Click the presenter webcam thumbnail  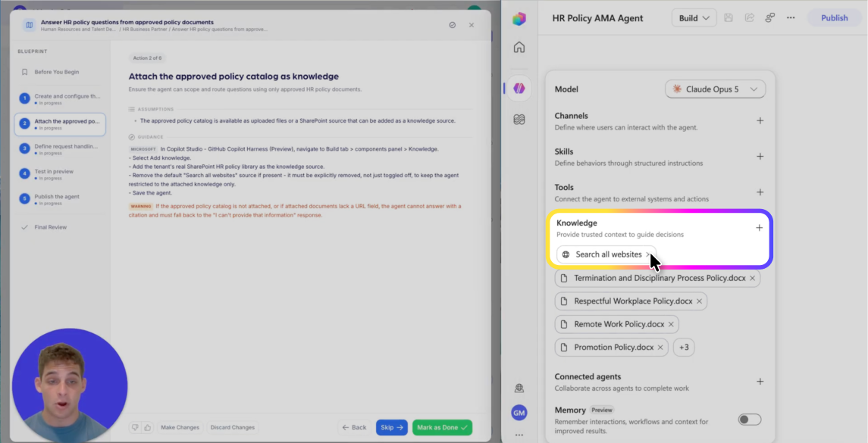70,385
